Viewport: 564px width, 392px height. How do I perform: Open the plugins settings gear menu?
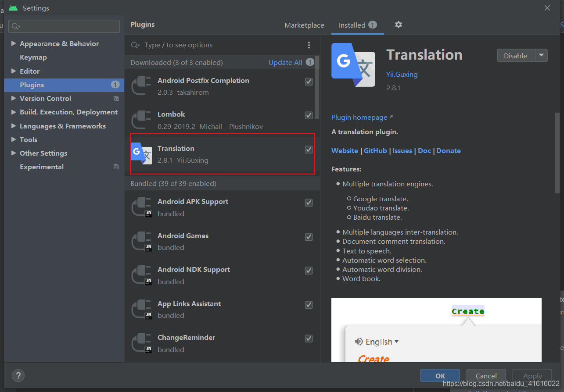[398, 25]
